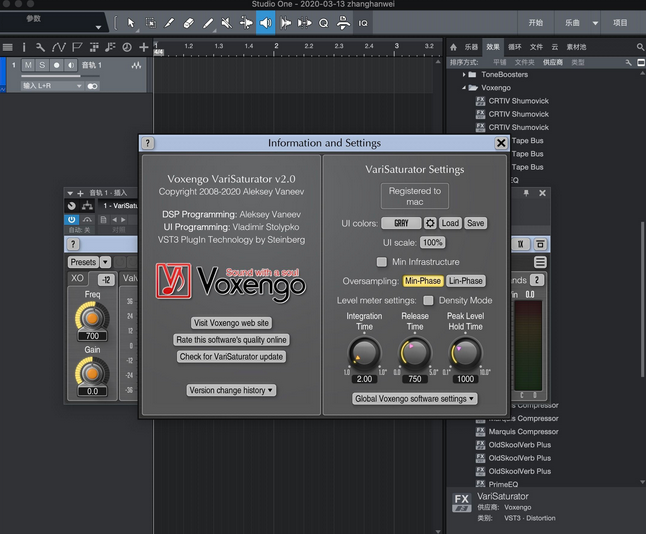Select Min-Phase oversampling
This screenshot has width=646, height=534.
[423, 281]
